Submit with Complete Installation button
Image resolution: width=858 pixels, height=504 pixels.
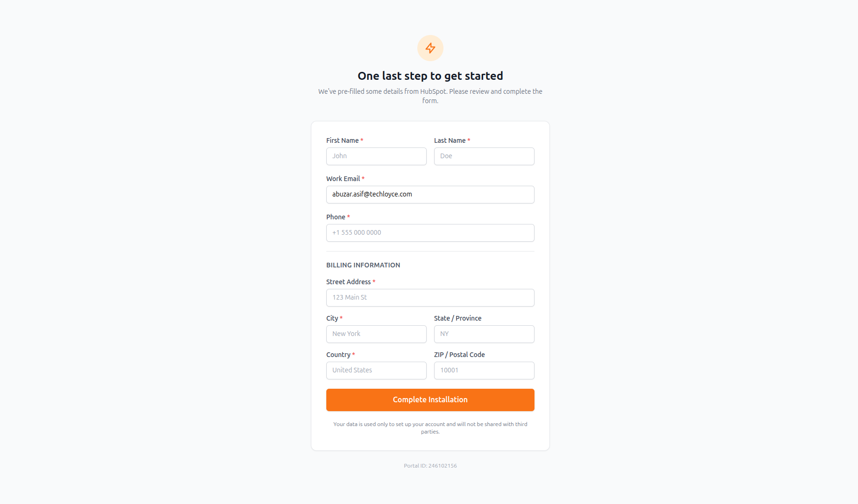click(430, 400)
